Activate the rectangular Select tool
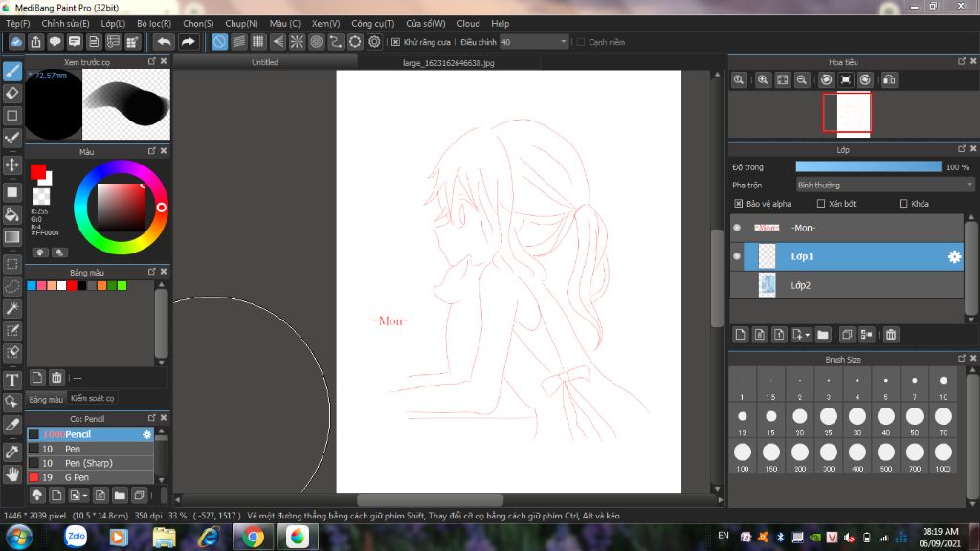Viewport: 980px width, 551px height. point(12,264)
